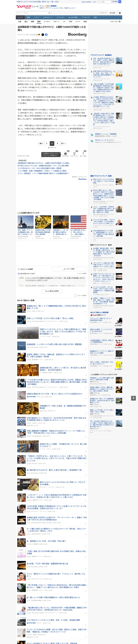Open related article 'マスク氏のスペースX、xAIとの統合協議'
This screenshot has width=138, height=644.
(x=39, y=168)
